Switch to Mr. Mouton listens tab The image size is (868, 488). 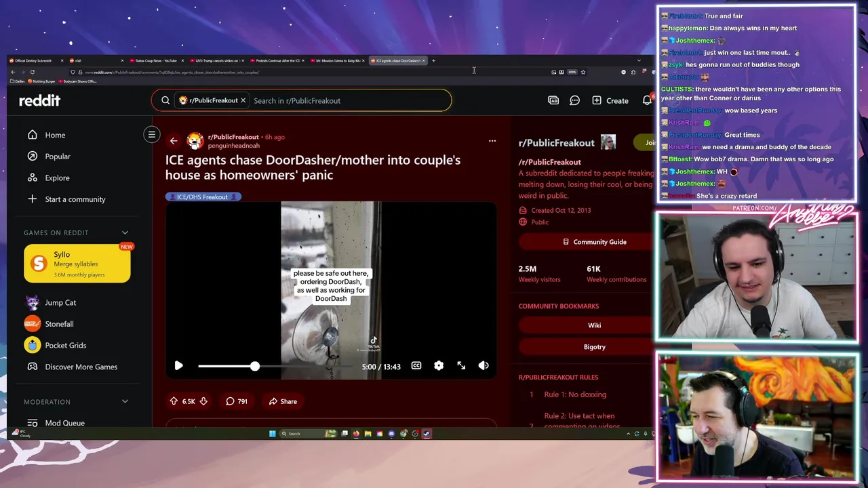338,60
